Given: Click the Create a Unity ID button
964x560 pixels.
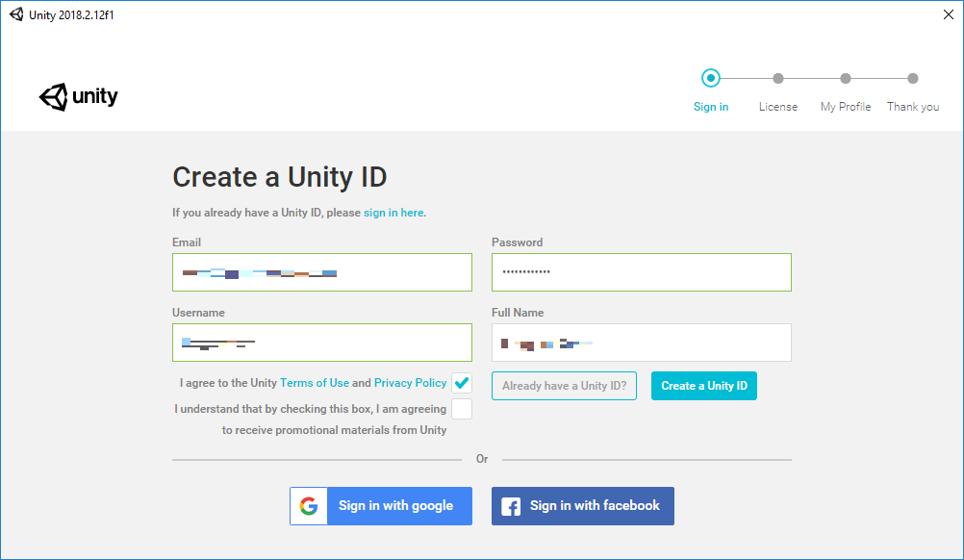Looking at the screenshot, I should [x=703, y=385].
